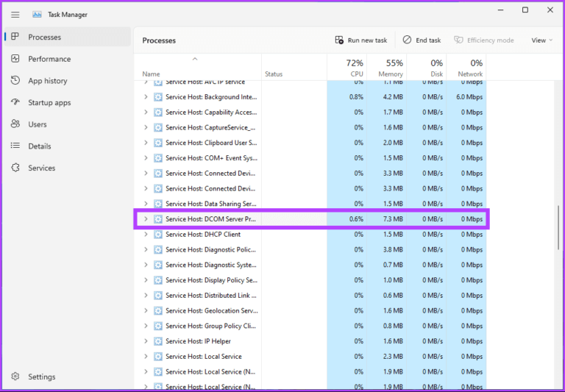Click gear icon of COM+ Event System row
The width and height of the screenshot is (565, 392).
(158, 158)
